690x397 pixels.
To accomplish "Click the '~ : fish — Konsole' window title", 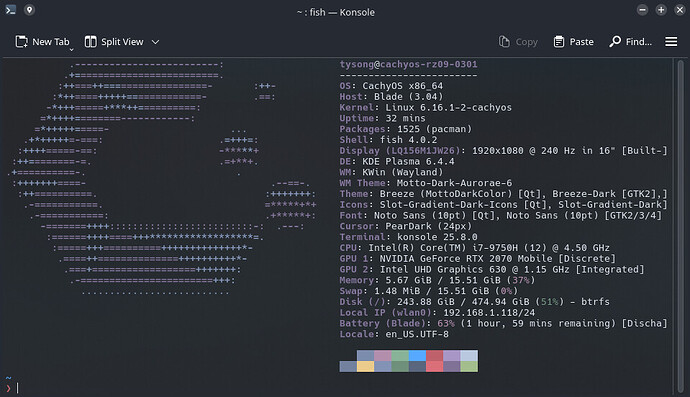I will click(336, 12).
